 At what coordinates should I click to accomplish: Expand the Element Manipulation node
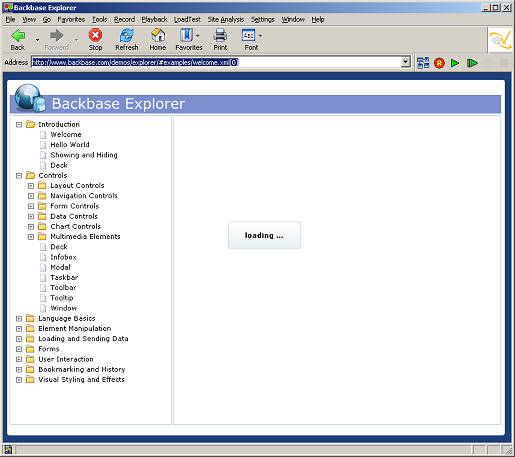pyautogui.click(x=19, y=329)
